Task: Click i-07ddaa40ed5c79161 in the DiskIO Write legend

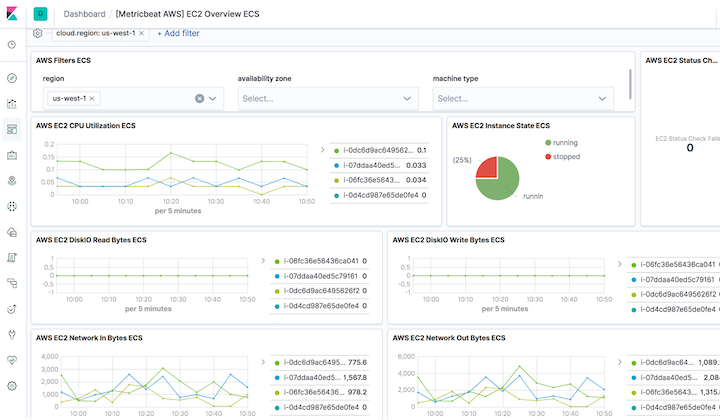Action: tap(674, 279)
